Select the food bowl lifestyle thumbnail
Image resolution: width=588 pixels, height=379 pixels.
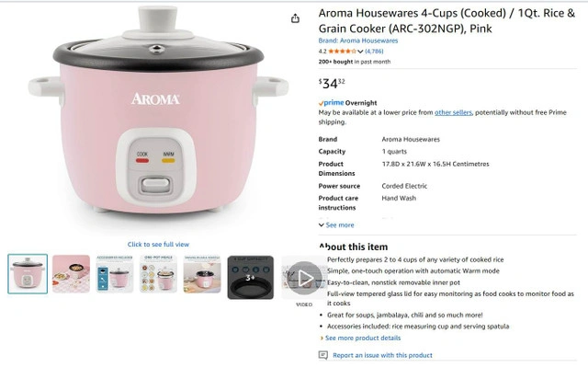(x=72, y=274)
